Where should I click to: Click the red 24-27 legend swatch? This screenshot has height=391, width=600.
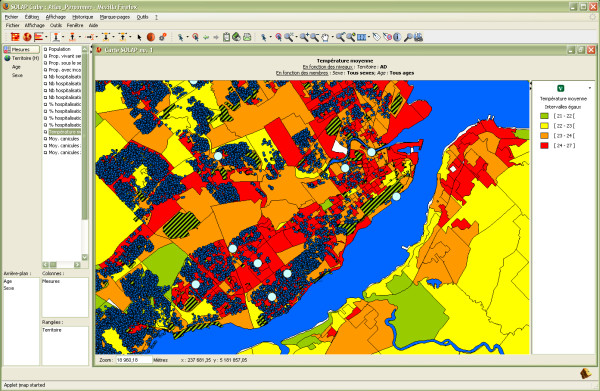[x=544, y=145]
